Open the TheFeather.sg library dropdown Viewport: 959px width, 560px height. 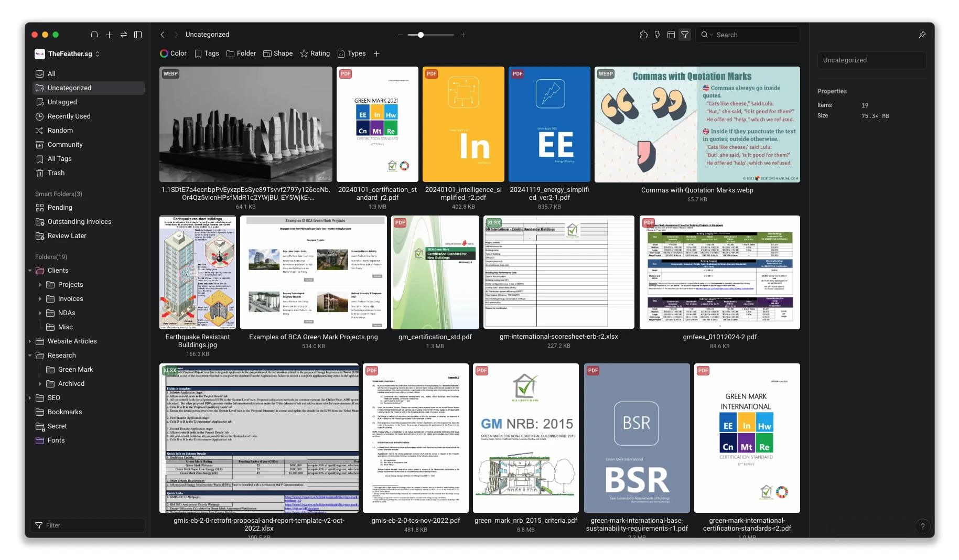[x=67, y=53]
